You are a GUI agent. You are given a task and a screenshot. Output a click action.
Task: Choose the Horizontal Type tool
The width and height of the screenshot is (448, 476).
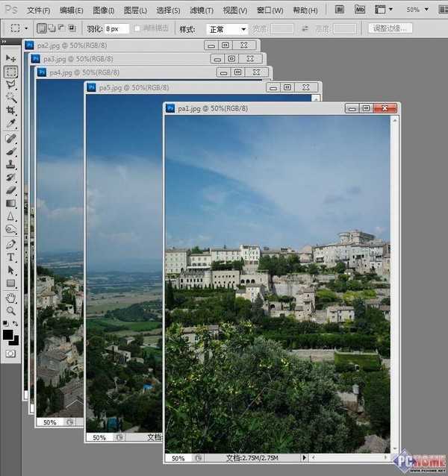10,257
